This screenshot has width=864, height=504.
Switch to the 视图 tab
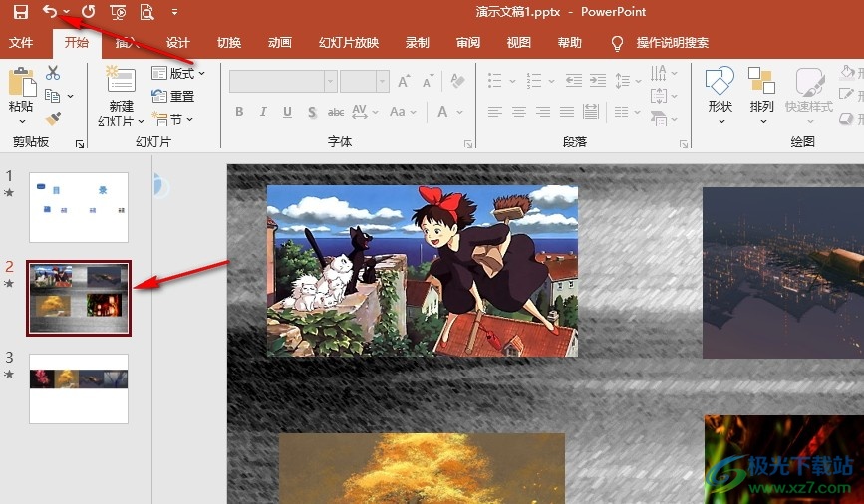tap(518, 43)
